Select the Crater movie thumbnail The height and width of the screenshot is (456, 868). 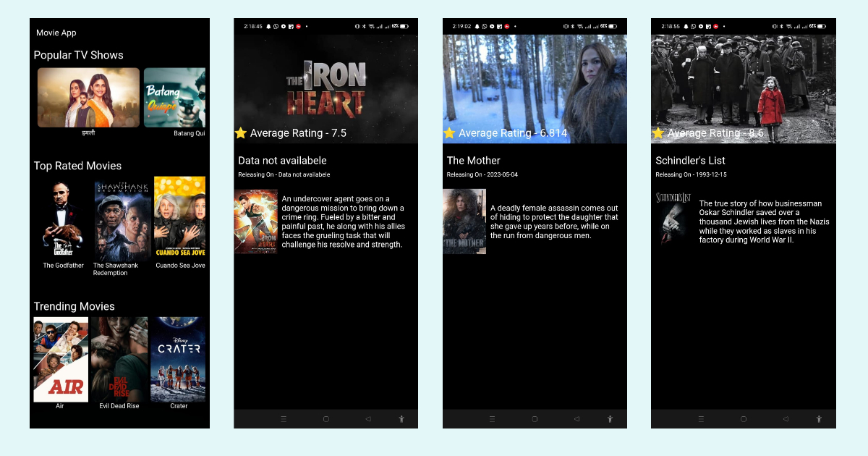click(x=178, y=358)
